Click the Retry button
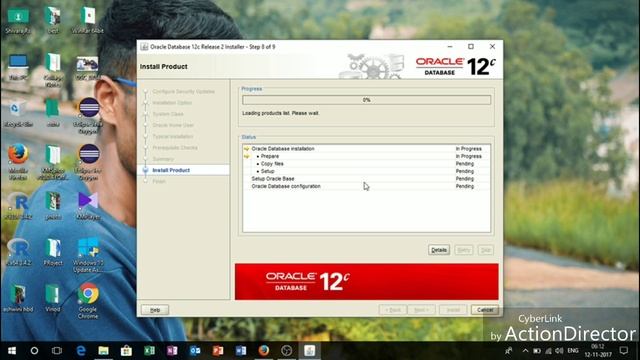Viewport: 640px width, 360px height. coord(463,250)
